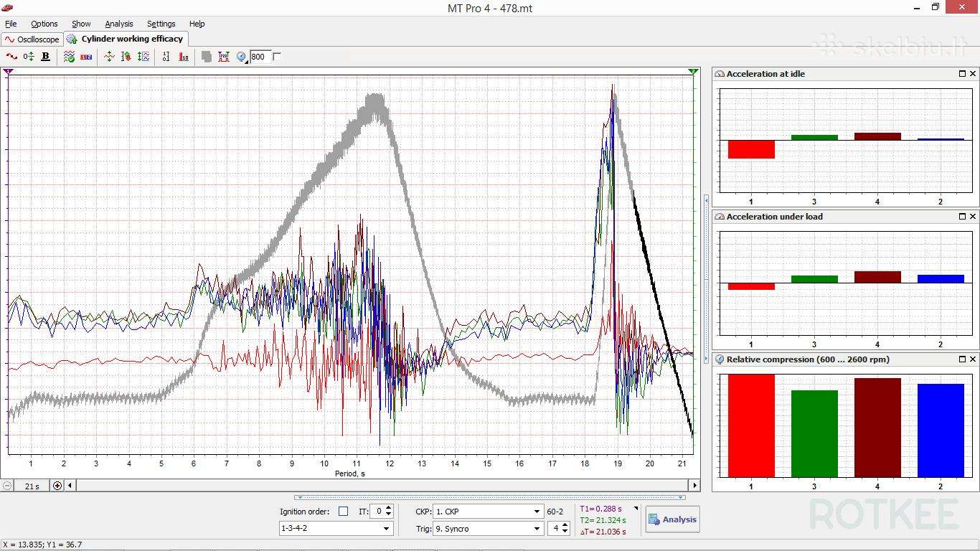Toggle the Ignition order checkbox
The image size is (980, 551).
pos(343,512)
